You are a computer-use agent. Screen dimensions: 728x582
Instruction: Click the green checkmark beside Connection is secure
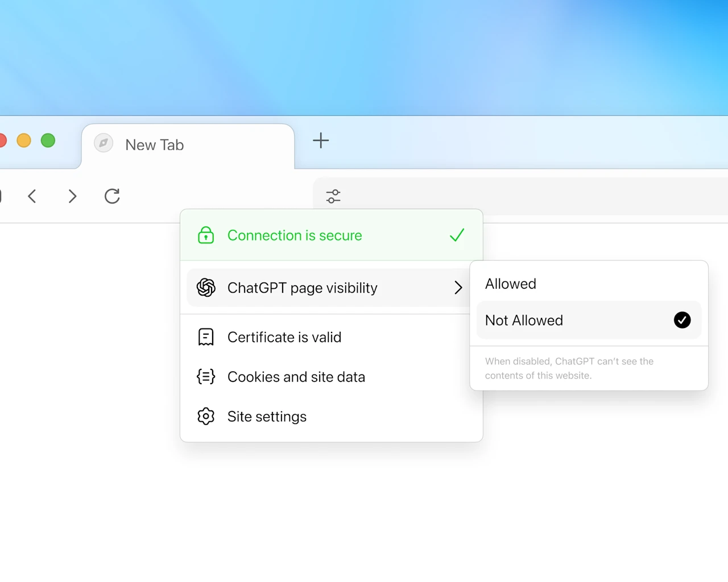coord(457,235)
